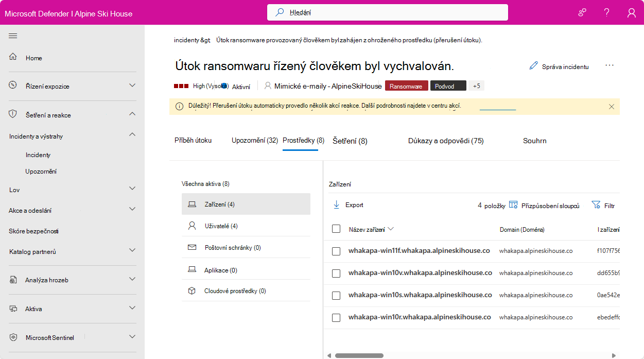
Task: Switch to the Šetření (8) tab
Action: point(350,141)
